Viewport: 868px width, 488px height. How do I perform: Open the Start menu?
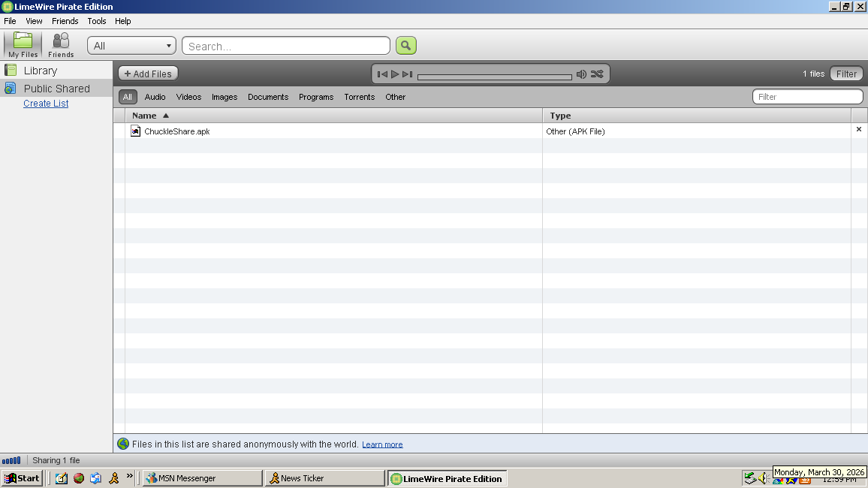[22, 478]
